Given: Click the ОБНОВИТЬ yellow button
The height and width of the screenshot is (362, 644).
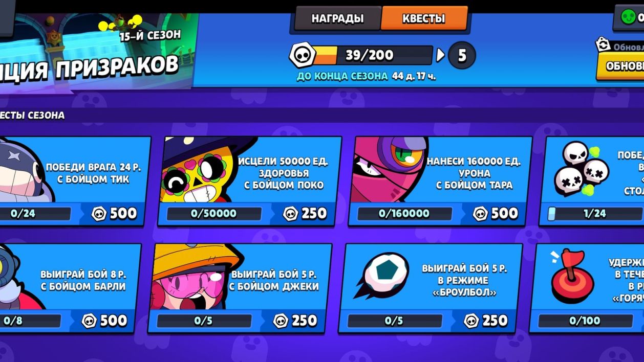Looking at the screenshot, I should pyautogui.click(x=621, y=66).
